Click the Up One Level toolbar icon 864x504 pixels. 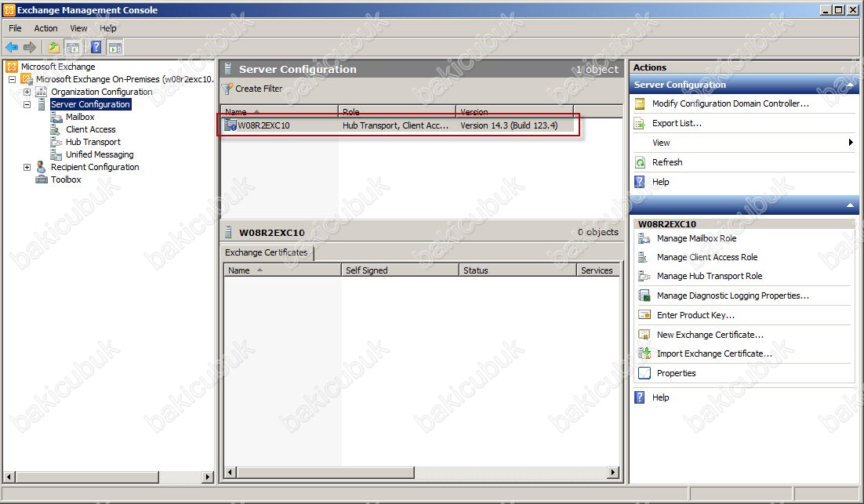pos(54,47)
